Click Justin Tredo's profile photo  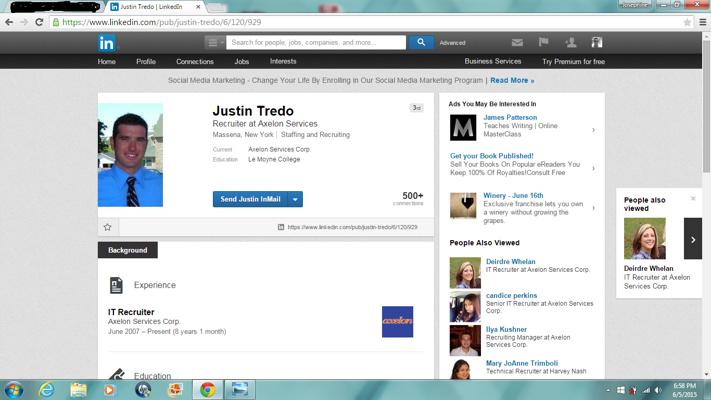(x=130, y=155)
